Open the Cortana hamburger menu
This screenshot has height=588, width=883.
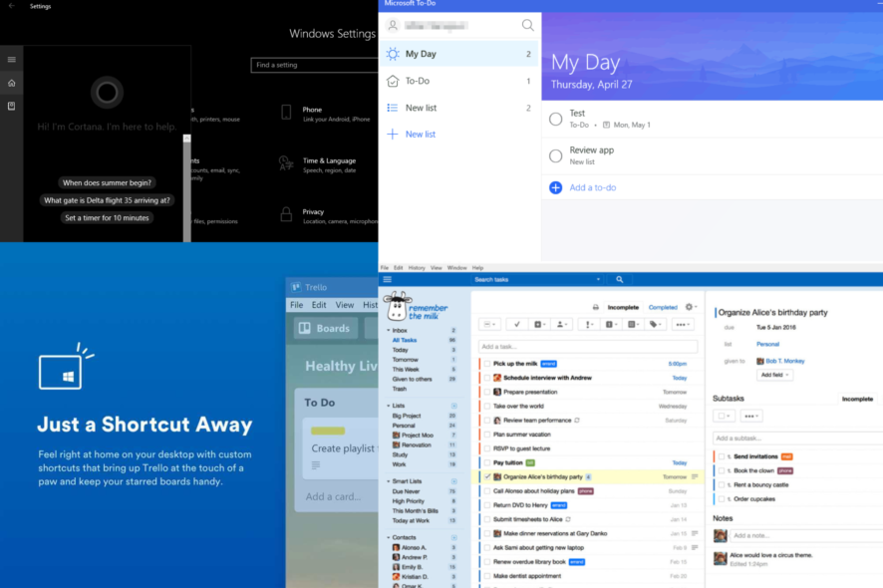point(11,59)
